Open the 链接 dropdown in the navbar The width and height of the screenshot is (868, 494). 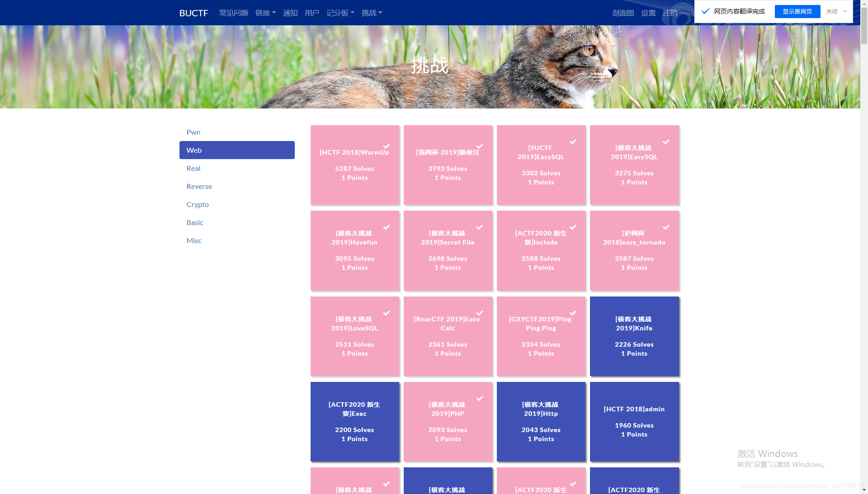[x=265, y=13]
